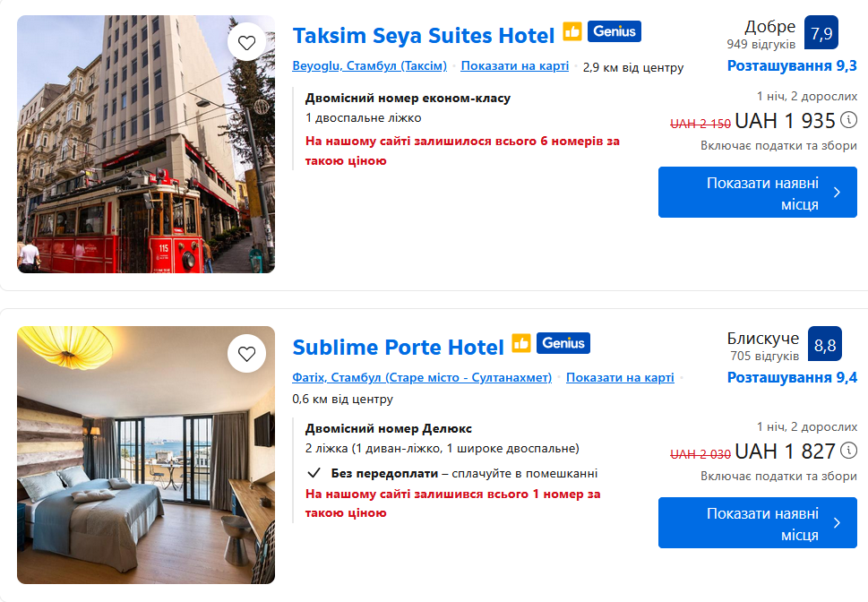
Task: Click Genius badge for Sublime Porte Hotel
Action: (563, 343)
